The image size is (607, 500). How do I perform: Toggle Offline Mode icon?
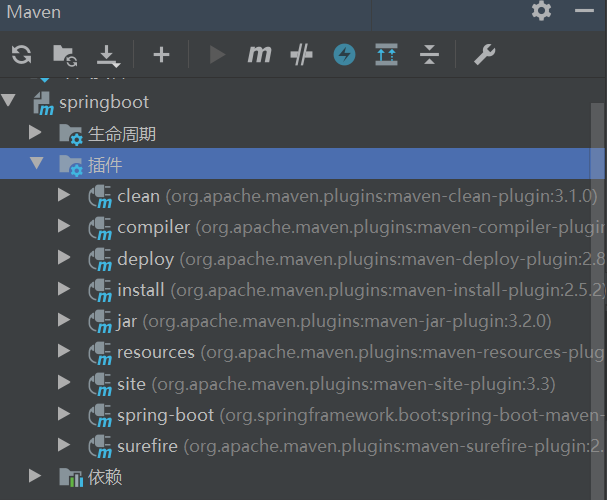[302, 55]
